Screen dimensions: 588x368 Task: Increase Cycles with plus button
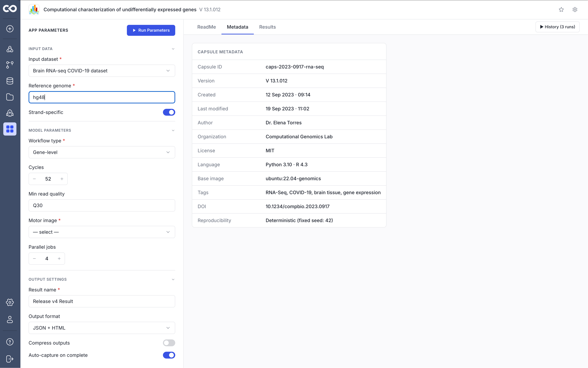tap(62, 179)
